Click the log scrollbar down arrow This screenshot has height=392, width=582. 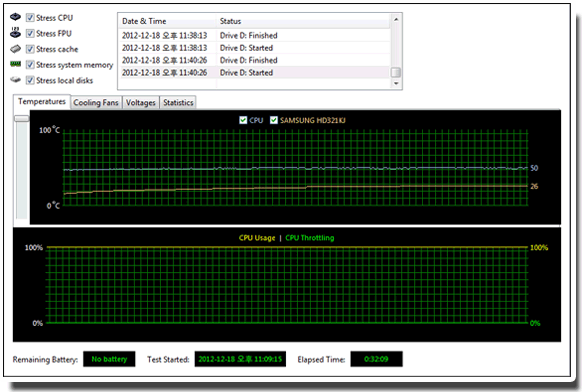tap(396, 83)
